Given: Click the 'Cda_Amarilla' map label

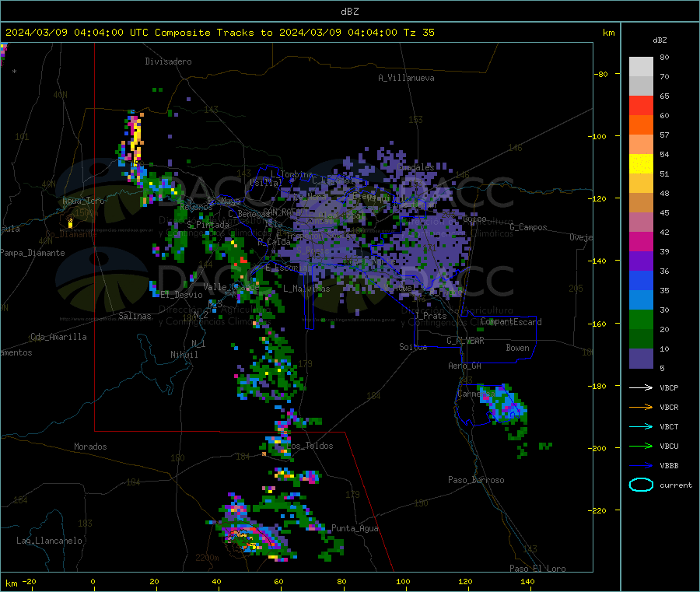Looking at the screenshot, I should pyautogui.click(x=58, y=337).
